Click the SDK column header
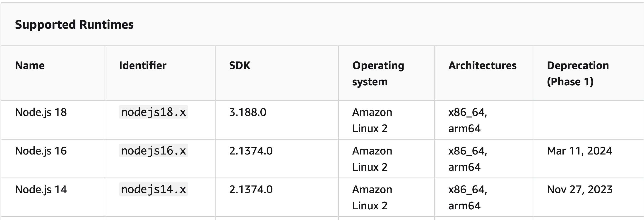Screen dimensions: 644x220 [x=240, y=65]
